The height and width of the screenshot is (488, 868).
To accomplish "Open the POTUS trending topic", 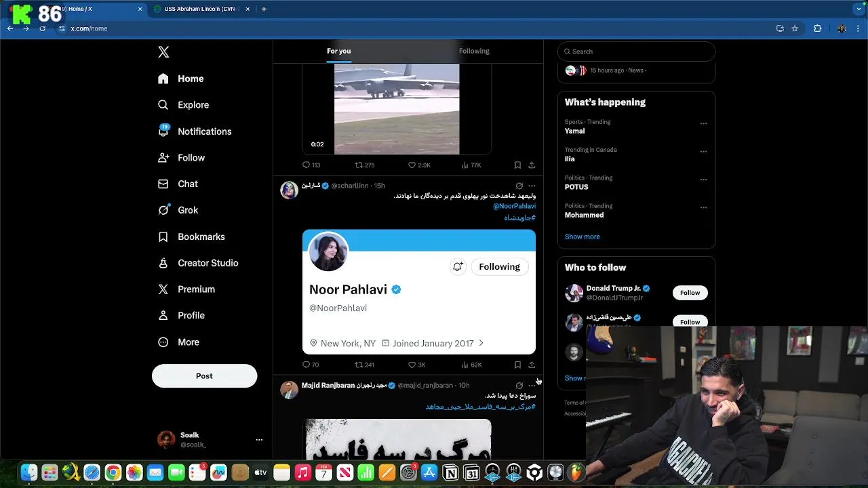I will tap(576, 187).
